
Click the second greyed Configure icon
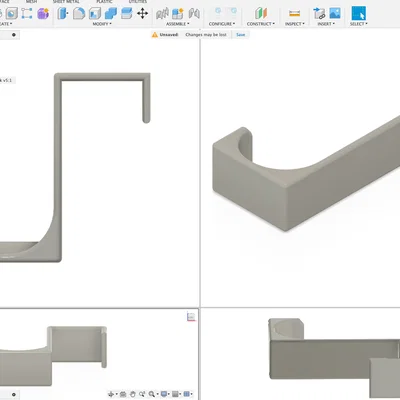[233, 11]
